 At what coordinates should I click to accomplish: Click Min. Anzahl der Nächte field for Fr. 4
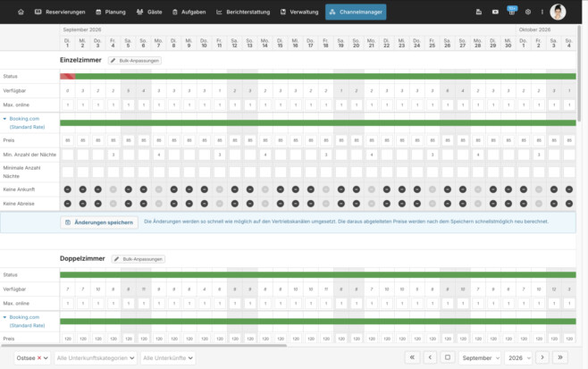(113, 155)
